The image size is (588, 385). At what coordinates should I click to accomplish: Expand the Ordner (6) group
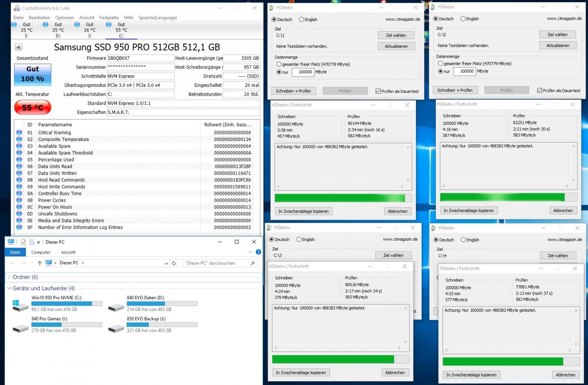point(9,277)
